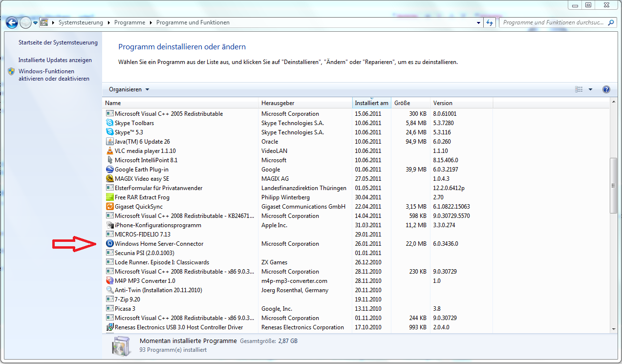The height and width of the screenshot is (364, 622).
Task: Open help with the blue question mark
Action: pyautogui.click(x=606, y=89)
